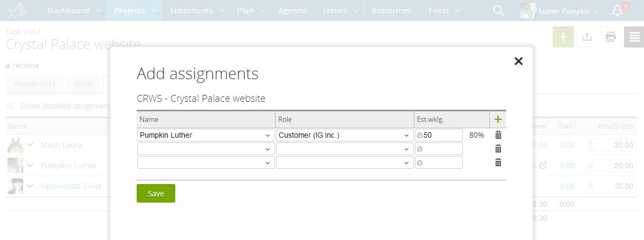Click Pumpkin Luther's avatar in task list
This screenshot has width=644, height=240.
tap(15, 166)
